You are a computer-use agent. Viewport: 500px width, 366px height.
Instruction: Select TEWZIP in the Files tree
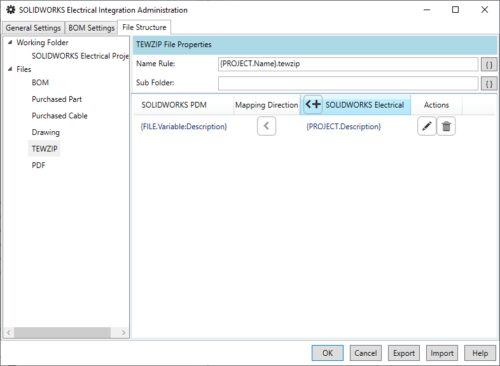44,149
